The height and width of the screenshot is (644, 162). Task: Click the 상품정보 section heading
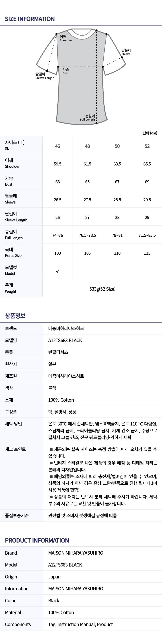15,316
